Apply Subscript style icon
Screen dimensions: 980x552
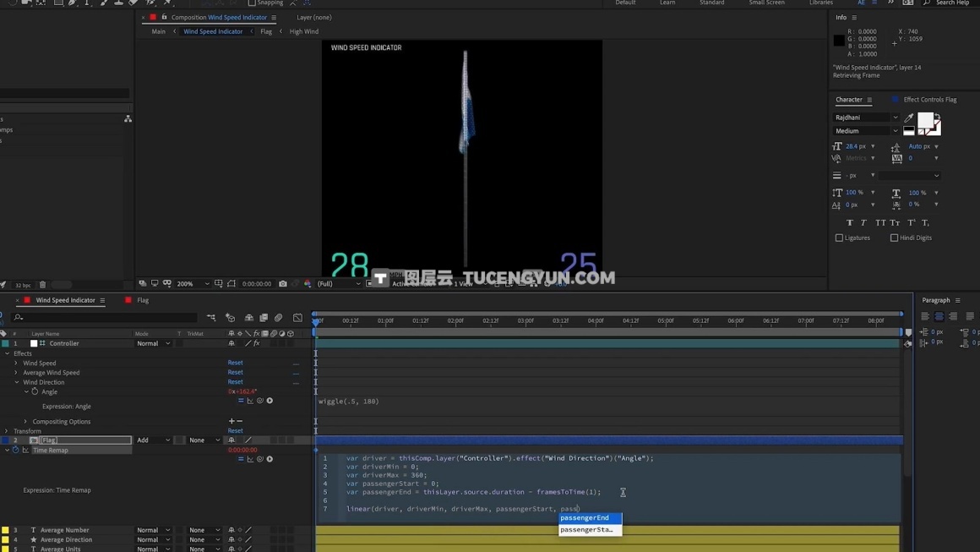coord(926,222)
